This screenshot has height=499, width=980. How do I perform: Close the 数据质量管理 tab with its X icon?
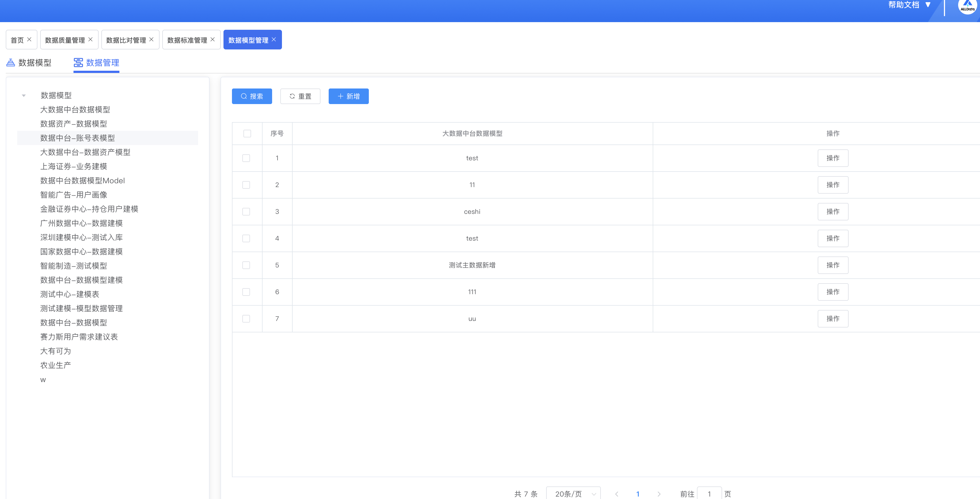coord(90,40)
